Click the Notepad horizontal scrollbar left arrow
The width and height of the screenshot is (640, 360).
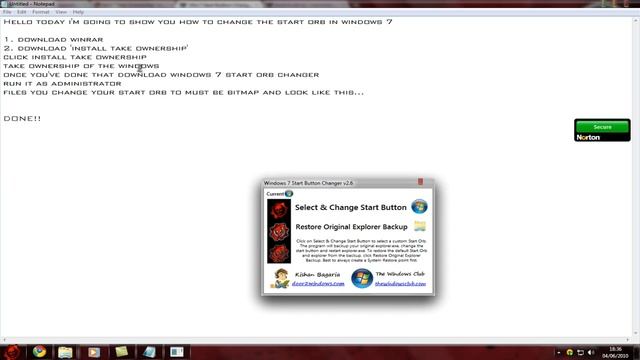[4, 340]
